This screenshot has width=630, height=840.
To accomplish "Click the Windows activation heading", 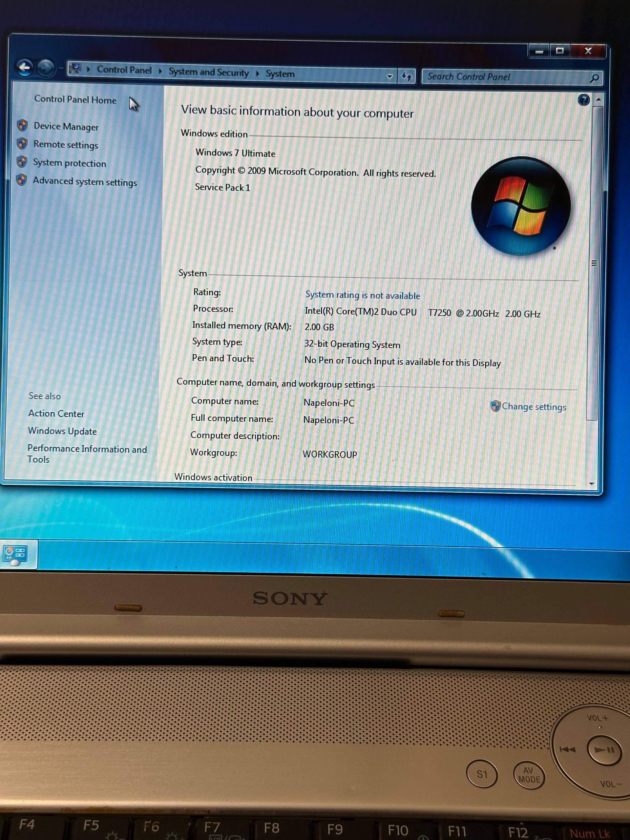I will pos(213,477).
